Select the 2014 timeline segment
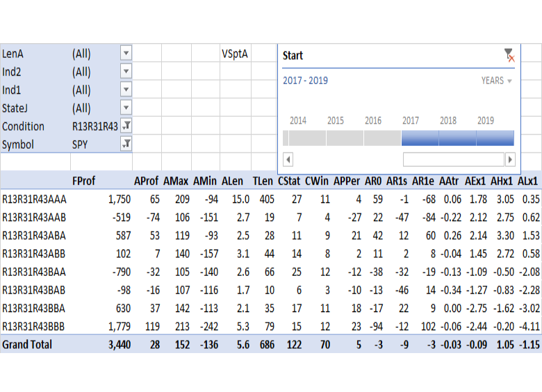The height and width of the screenshot is (392, 542). coord(307,138)
